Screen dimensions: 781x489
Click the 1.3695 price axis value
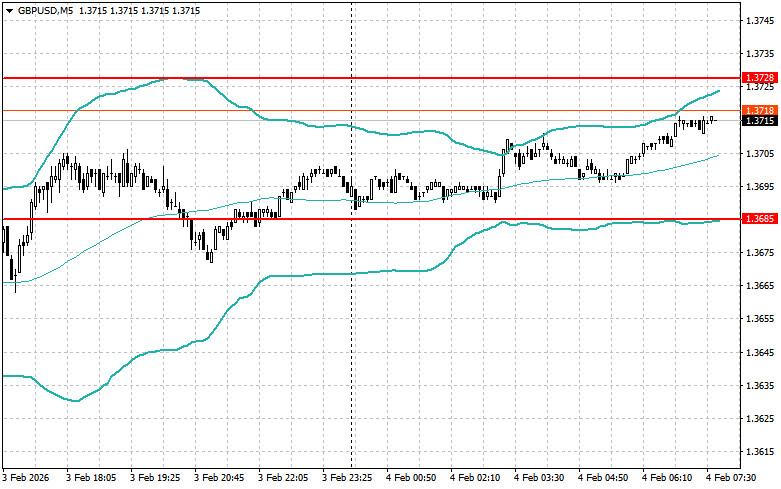point(761,187)
